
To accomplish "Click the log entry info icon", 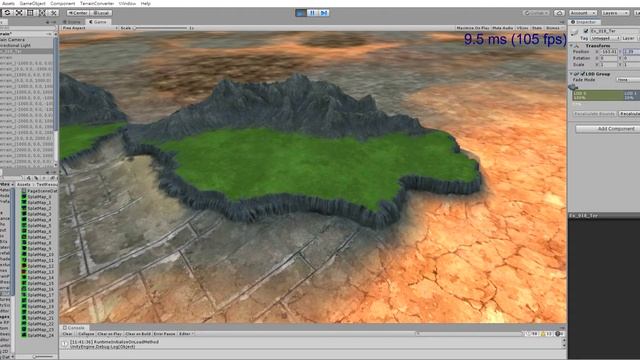I will click(x=65, y=344).
